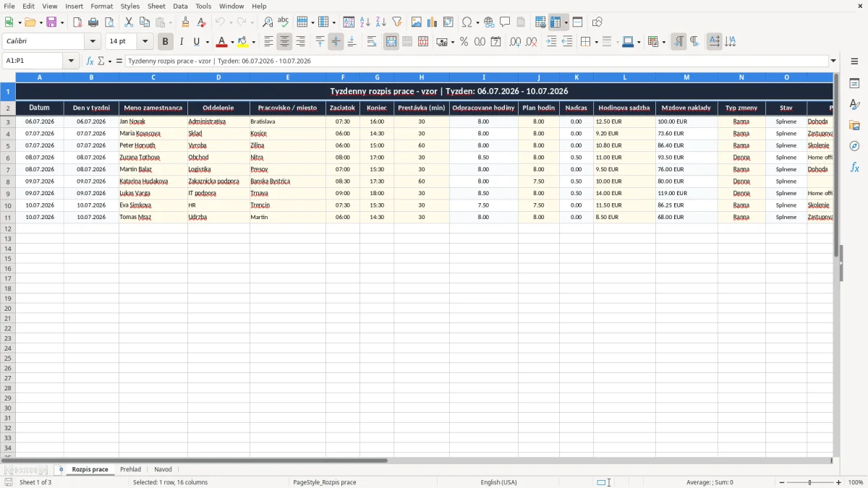
Task: Format cells as percent
Action: pyautogui.click(x=464, y=42)
